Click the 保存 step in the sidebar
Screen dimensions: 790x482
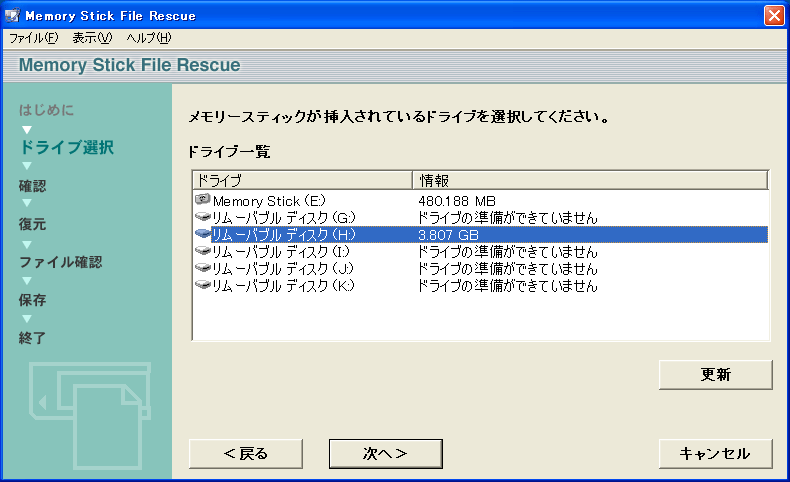(x=32, y=300)
